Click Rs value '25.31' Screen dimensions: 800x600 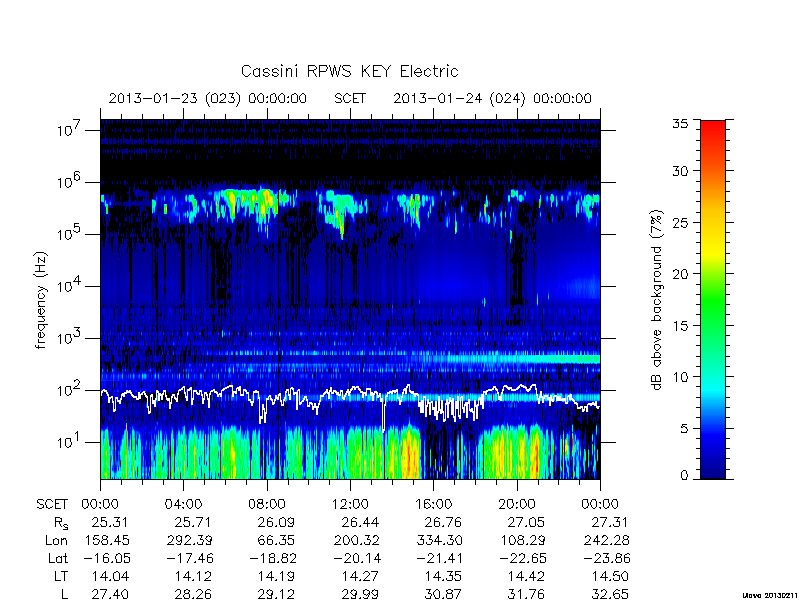110,522
